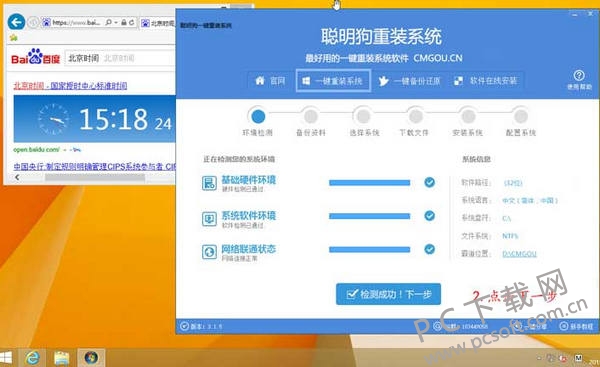This screenshot has height=367, width=600.
Task: Click the favorites star icon in IE
Action: 13,38
